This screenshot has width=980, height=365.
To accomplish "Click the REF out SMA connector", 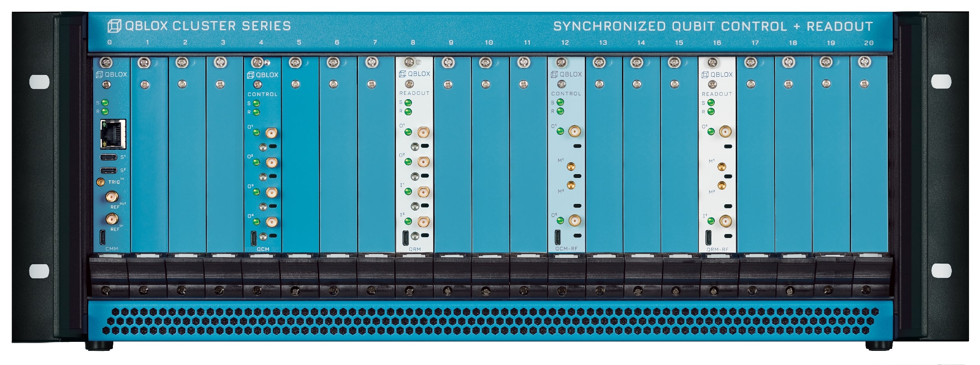I will 112,196.
